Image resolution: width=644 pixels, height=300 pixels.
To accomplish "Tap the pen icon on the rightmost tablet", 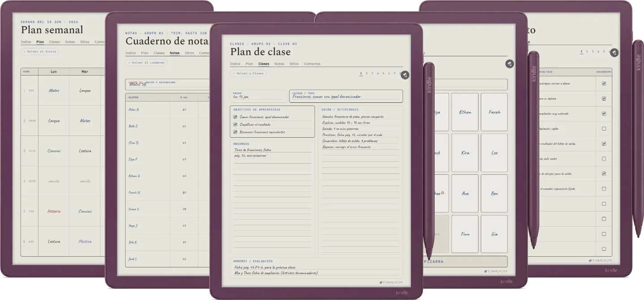I will 614,53.
